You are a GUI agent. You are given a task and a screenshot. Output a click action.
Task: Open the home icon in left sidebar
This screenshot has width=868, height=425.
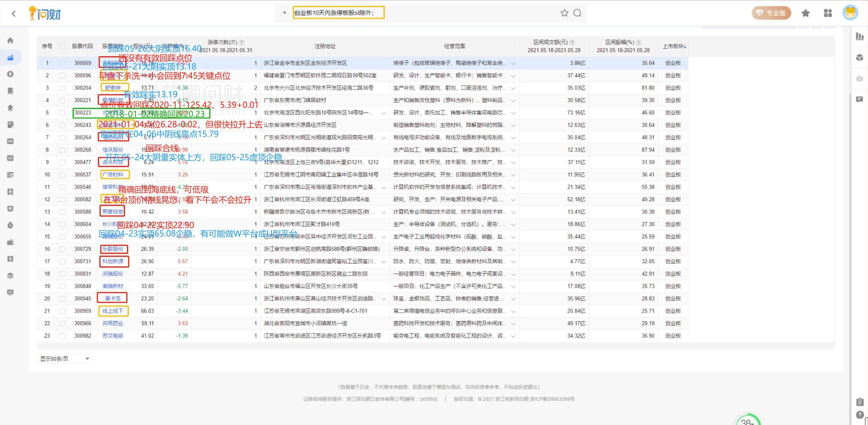[x=10, y=40]
